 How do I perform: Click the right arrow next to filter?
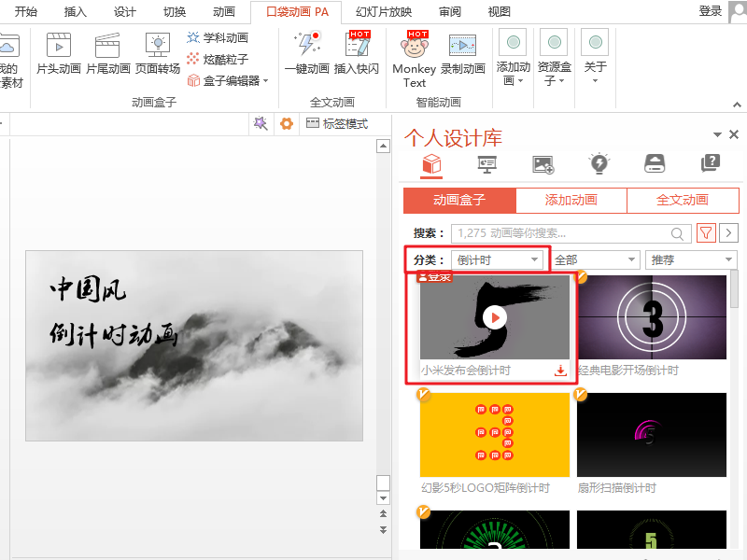[728, 233]
